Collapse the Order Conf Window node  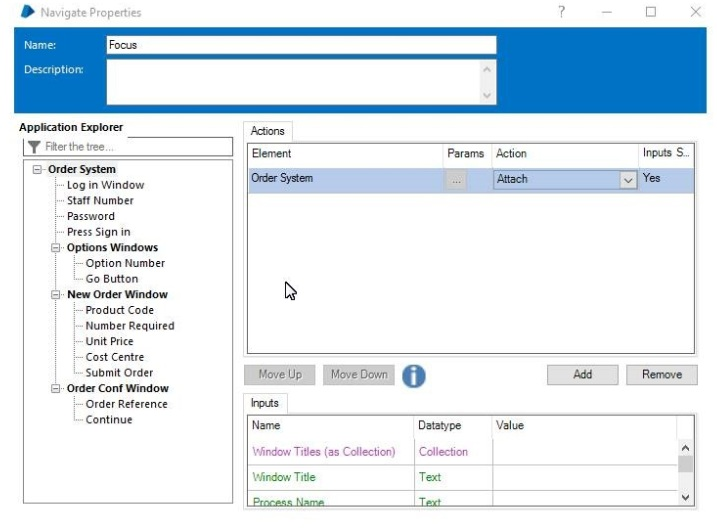(x=57, y=389)
